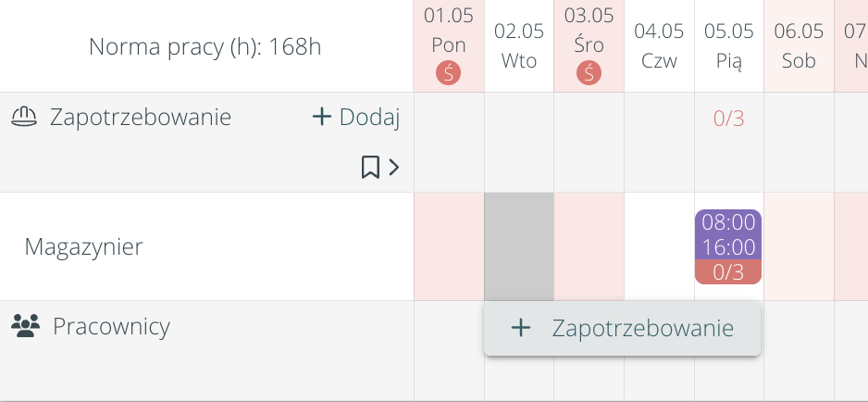Click the 05.05 Pią column header
The image size is (868, 402).
coord(728,46)
